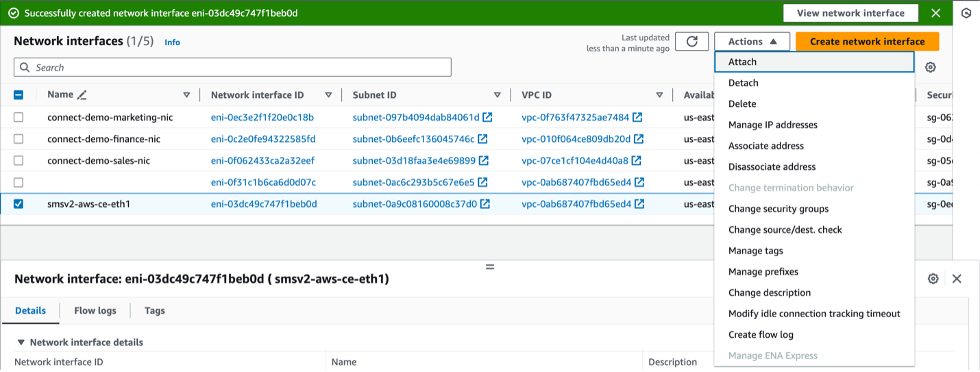The height and width of the screenshot is (372, 980).
Task: Uncheck the smsv2-aws-ce-eth1 row checkbox
Action: 19,203
